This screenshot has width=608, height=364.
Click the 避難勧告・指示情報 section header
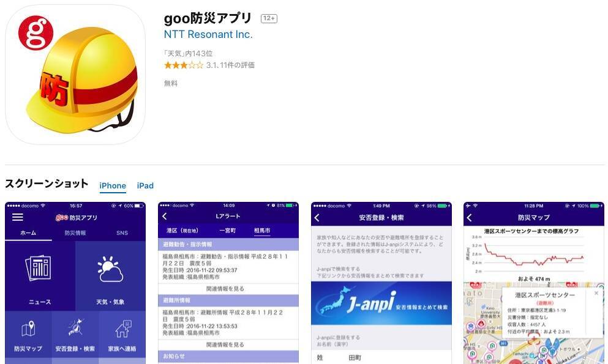point(228,244)
